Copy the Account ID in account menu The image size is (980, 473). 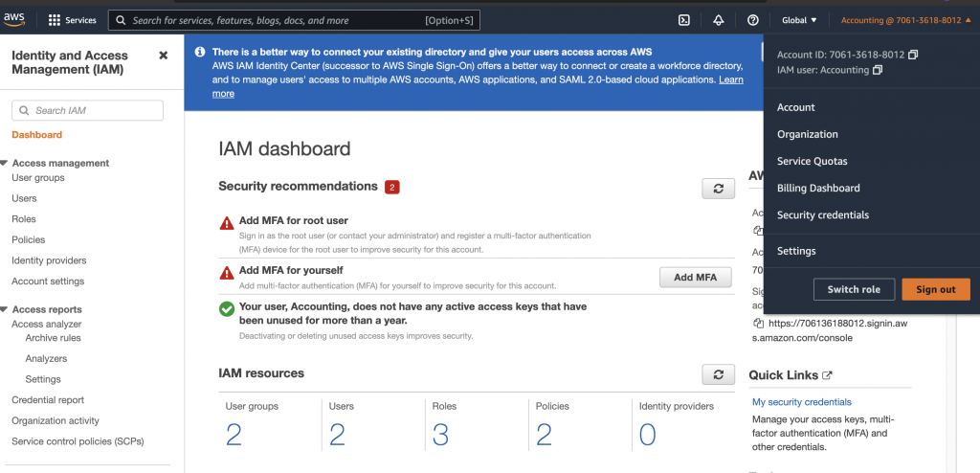(913, 55)
